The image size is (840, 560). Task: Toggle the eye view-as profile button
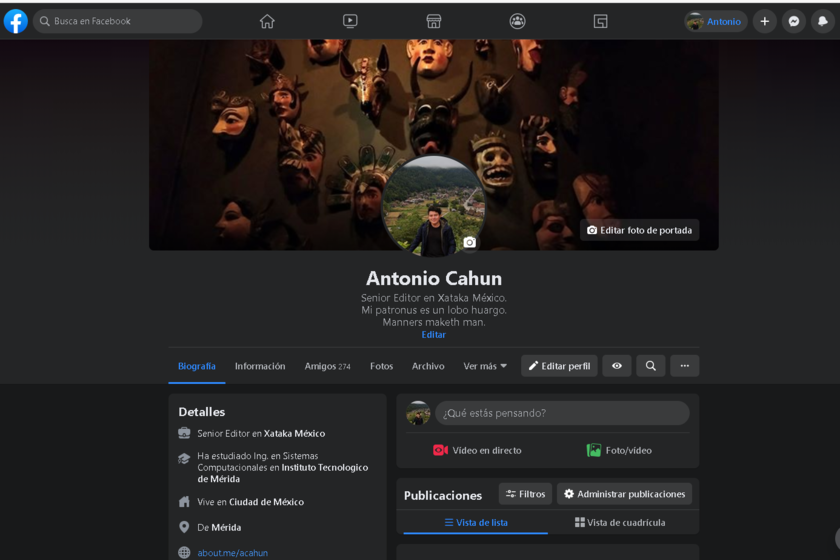point(617,366)
